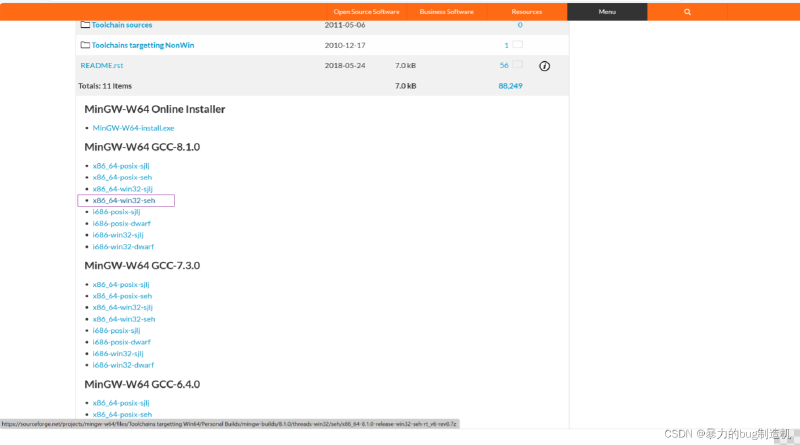
Task: Open the Open Source Software menu
Action: click(x=366, y=12)
